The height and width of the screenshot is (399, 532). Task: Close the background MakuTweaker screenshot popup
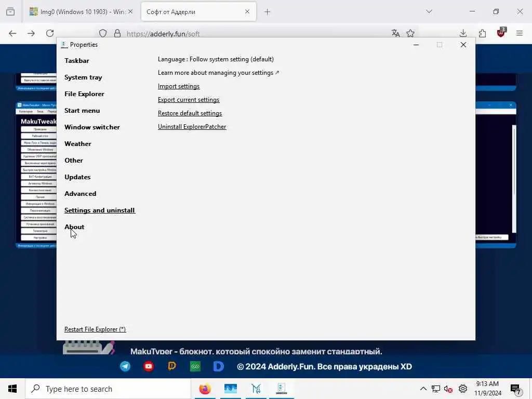point(511,105)
